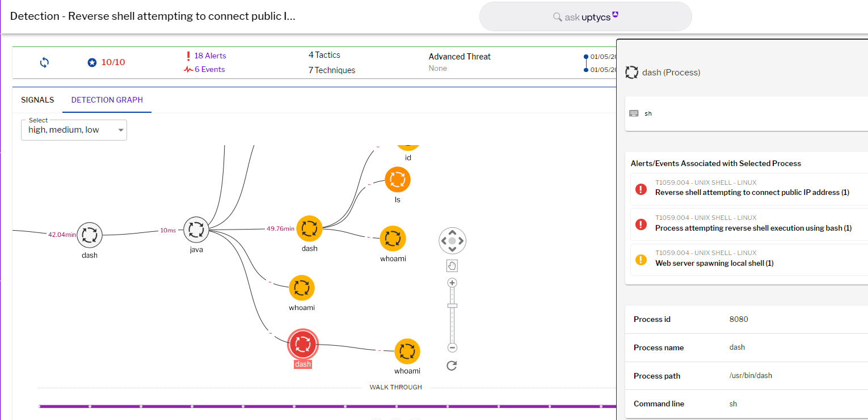This screenshot has height=420, width=868.
Task: View the 6 Events link
Action: click(208, 69)
